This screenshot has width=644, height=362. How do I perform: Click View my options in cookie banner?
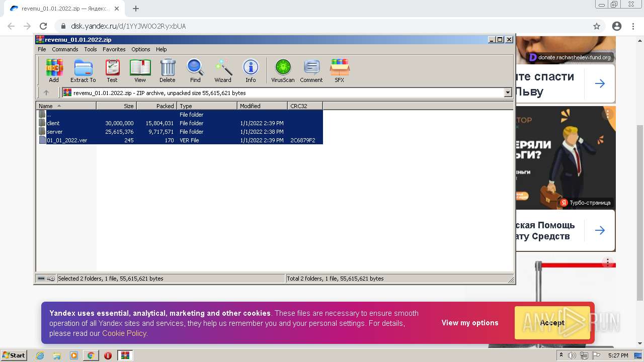pos(470,323)
